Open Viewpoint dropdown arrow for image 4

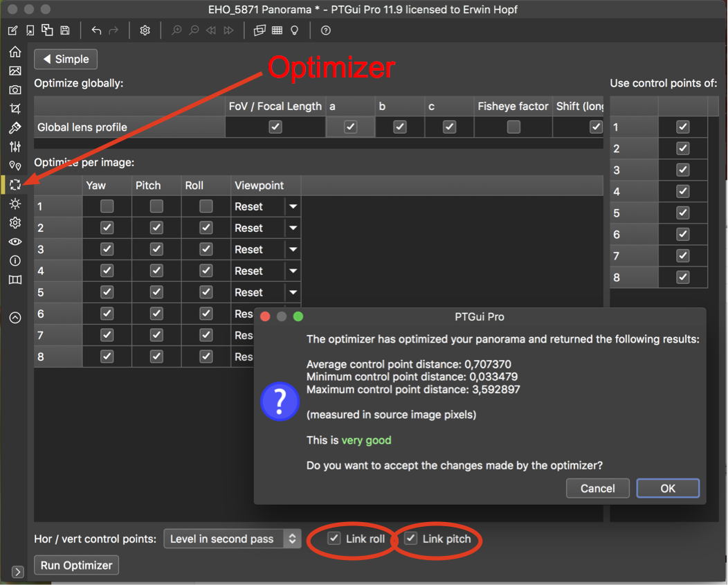[x=293, y=271]
